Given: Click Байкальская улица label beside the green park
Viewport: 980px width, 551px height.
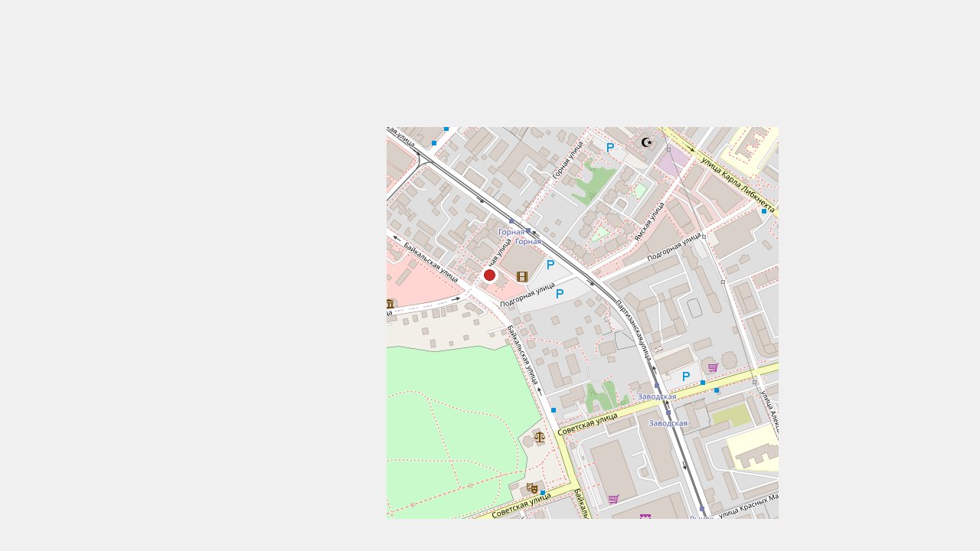Looking at the screenshot, I should coord(523,354).
